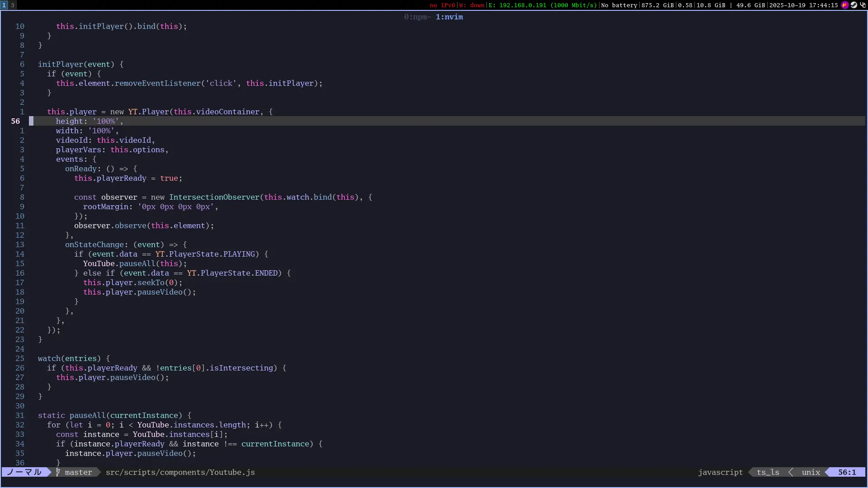Click the 56:1 cursor position segment
Image resolution: width=868 pixels, height=488 pixels.
pyautogui.click(x=847, y=472)
